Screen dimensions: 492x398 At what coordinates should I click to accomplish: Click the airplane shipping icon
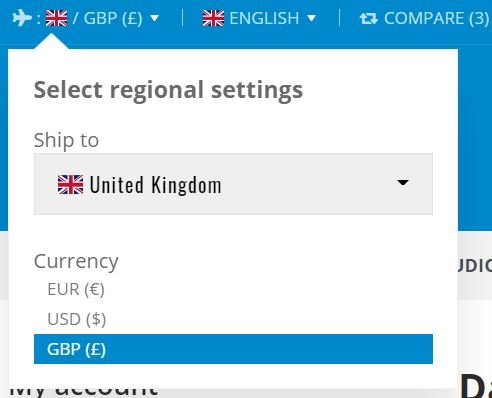[x=22, y=18]
